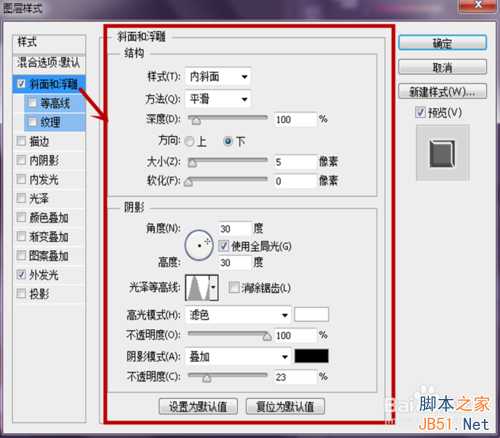This screenshot has width=500, height=438.
Task: Select 样式 in the left list header
Action: 49,43
